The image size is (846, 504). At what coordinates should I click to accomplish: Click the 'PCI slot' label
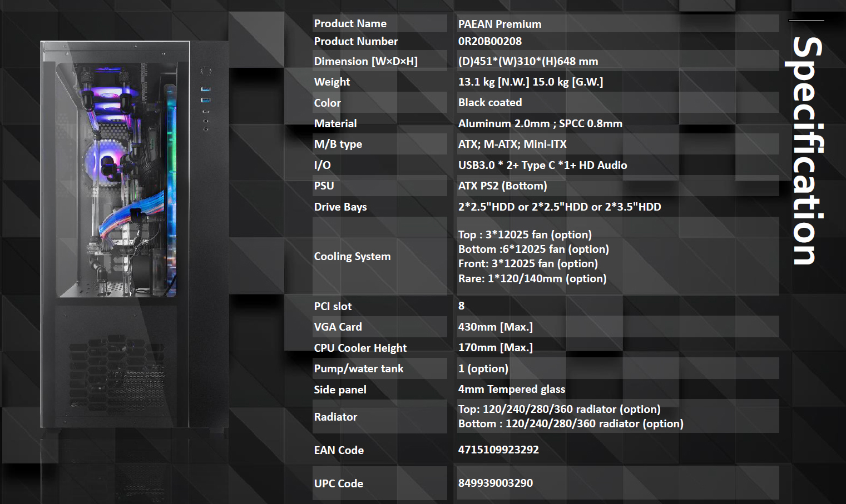tap(333, 306)
